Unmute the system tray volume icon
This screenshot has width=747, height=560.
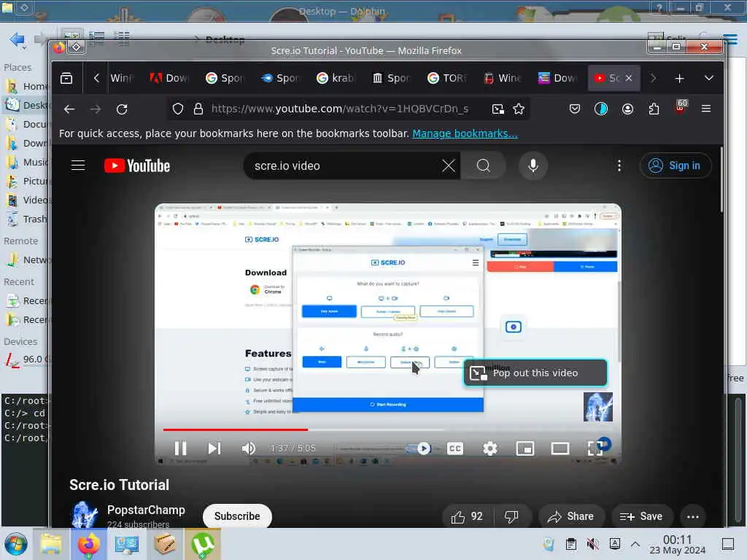tap(592, 544)
